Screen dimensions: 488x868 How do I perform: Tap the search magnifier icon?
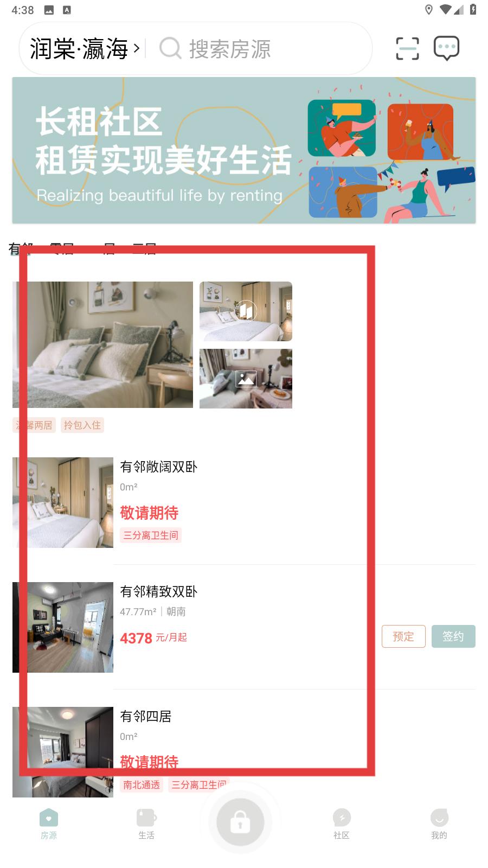pyautogui.click(x=170, y=48)
